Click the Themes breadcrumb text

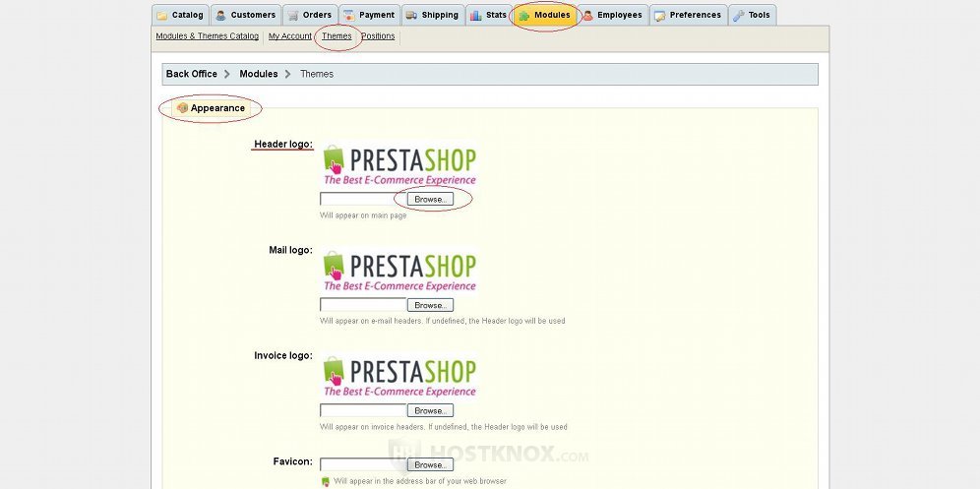click(317, 74)
